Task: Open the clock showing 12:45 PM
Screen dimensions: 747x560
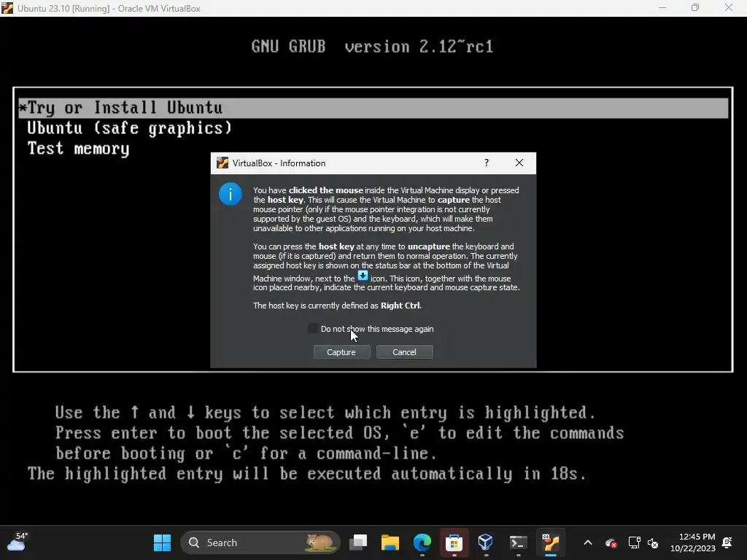Action: (693, 542)
